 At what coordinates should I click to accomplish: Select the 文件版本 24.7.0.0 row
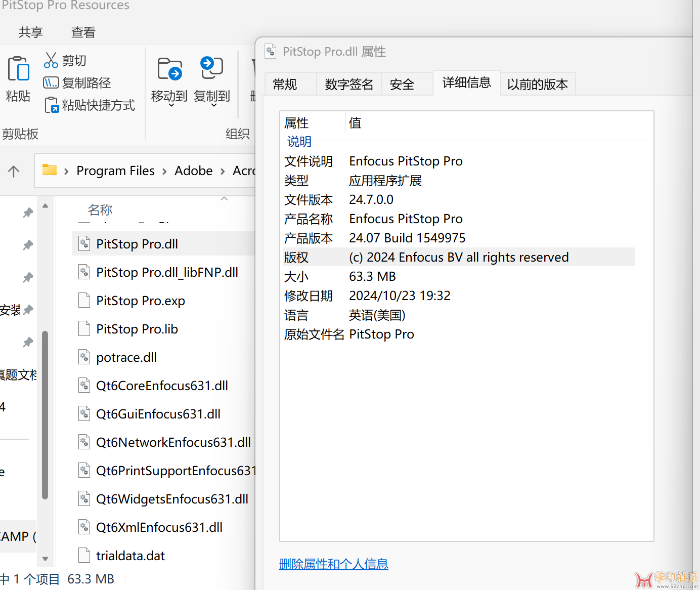click(458, 199)
